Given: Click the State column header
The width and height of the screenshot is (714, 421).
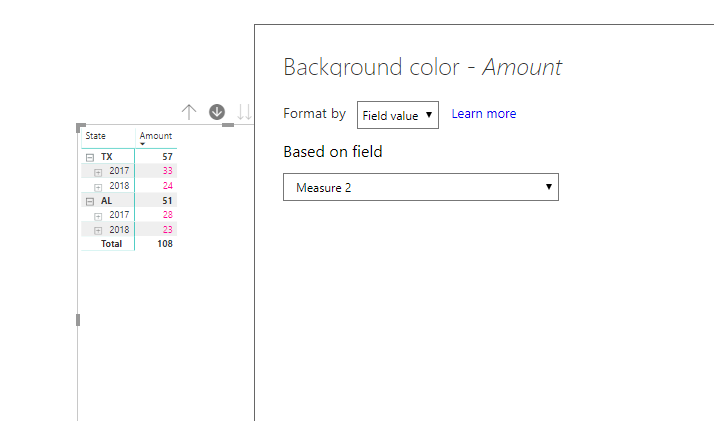Looking at the screenshot, I should (96, 136).
